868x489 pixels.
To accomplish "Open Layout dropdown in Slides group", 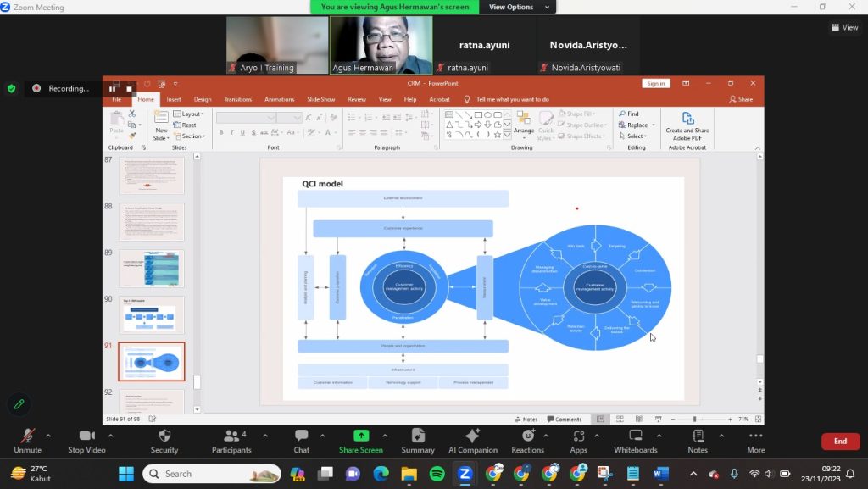I will click(x=189, y=114).
